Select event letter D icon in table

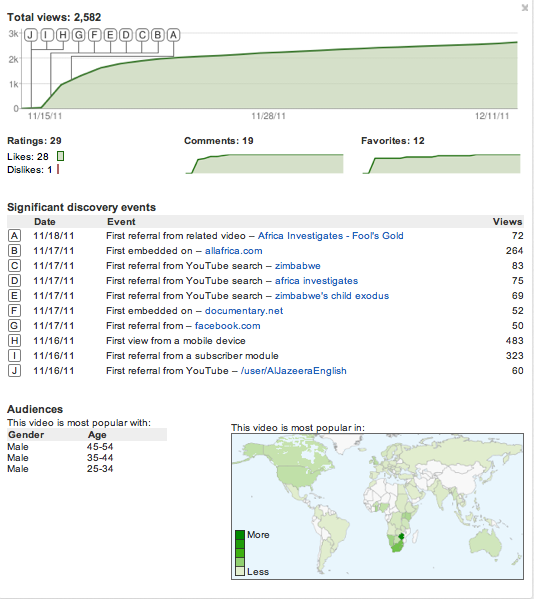[x=15, y=281]
